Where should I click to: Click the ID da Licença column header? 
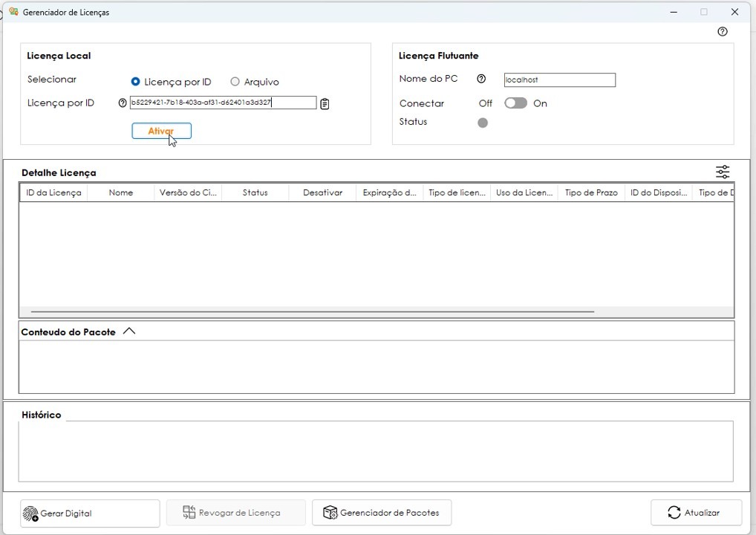coord(53,192)
